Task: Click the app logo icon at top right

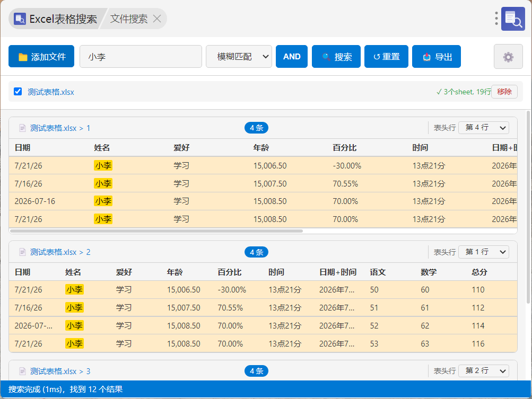Action: coord(513,19)
